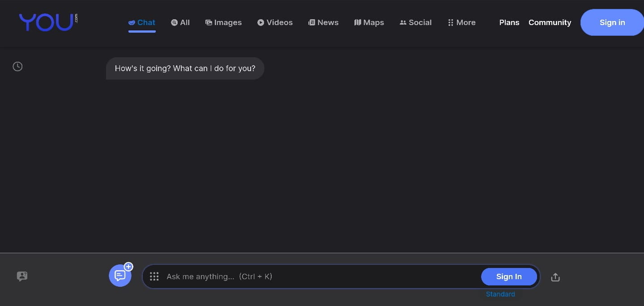This screenshot has height=306, width=644.
Task: Start a new chat with plus bubble
Action: [120, 275]
